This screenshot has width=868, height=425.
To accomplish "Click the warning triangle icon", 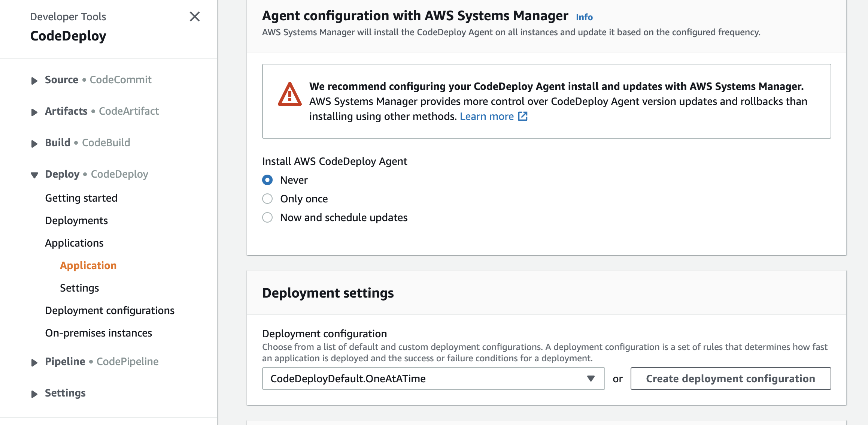I will point(289,94).
